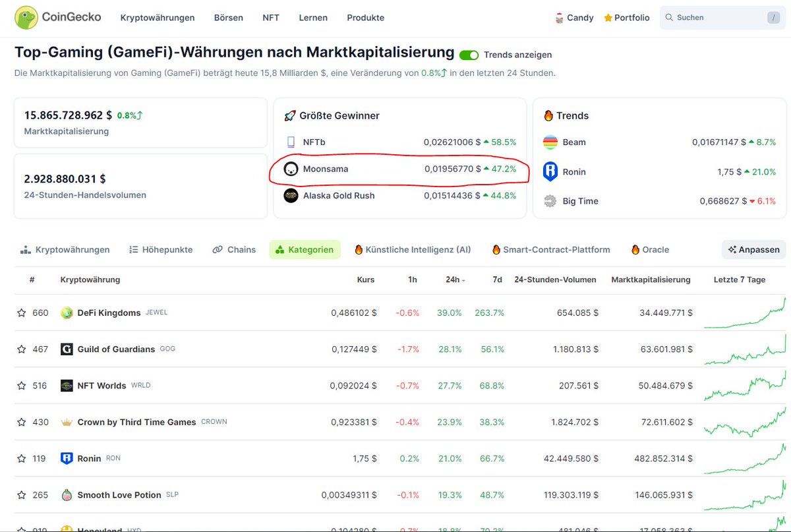Toggle Trends anzeigen switch
This screenshot has width=791, height=532.
[x=469, y=55]
